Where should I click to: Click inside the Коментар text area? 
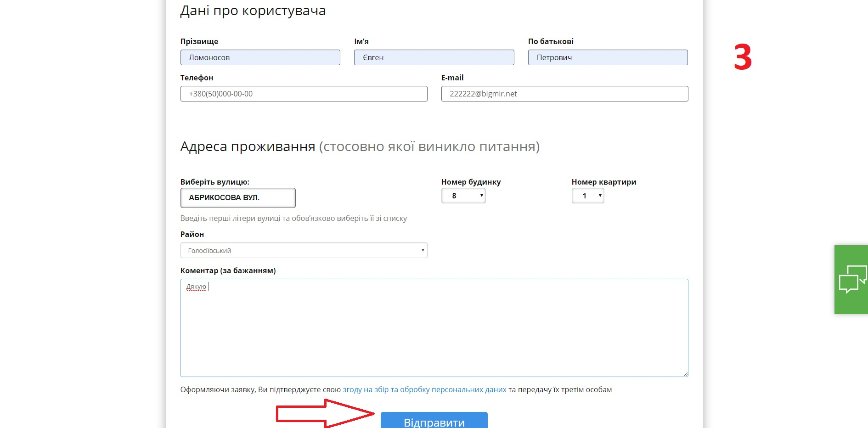pos(434,328)
